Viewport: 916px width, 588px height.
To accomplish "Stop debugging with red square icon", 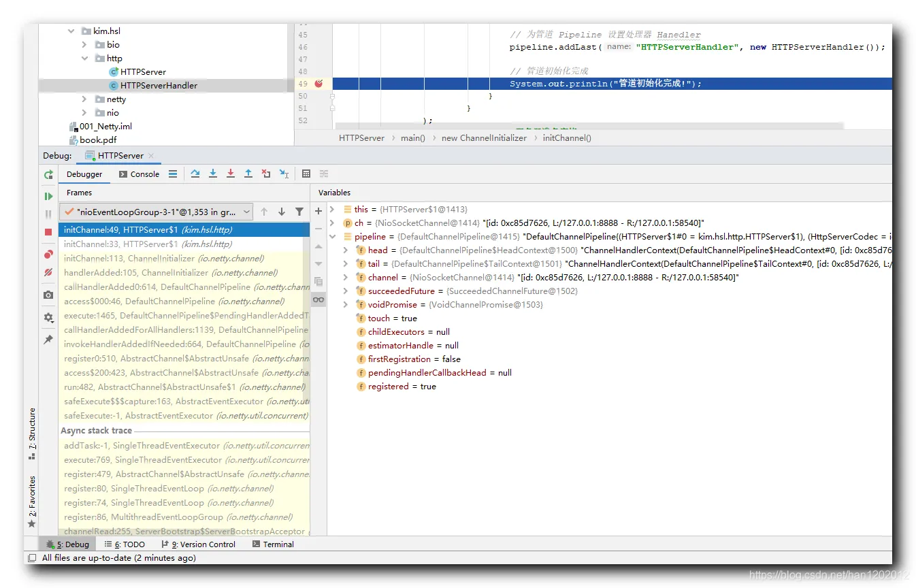I will (x=48, y=232).
